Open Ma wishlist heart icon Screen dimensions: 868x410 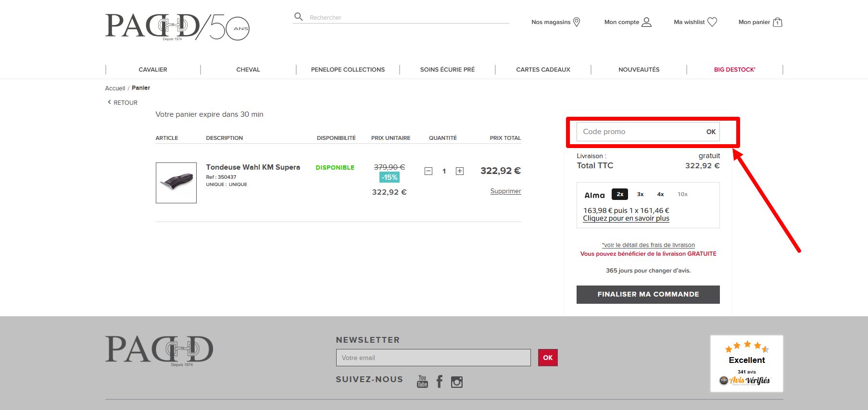(712, 22)
